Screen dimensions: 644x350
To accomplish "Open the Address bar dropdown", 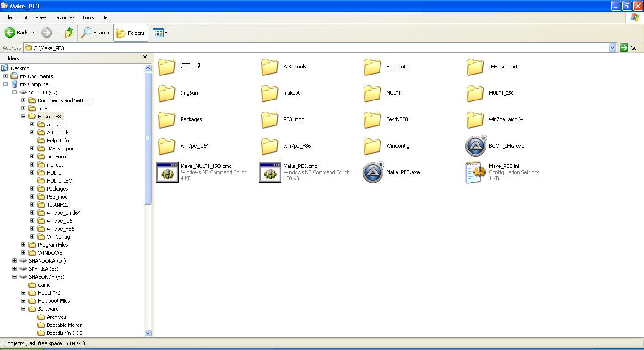I will pos(612,48).
